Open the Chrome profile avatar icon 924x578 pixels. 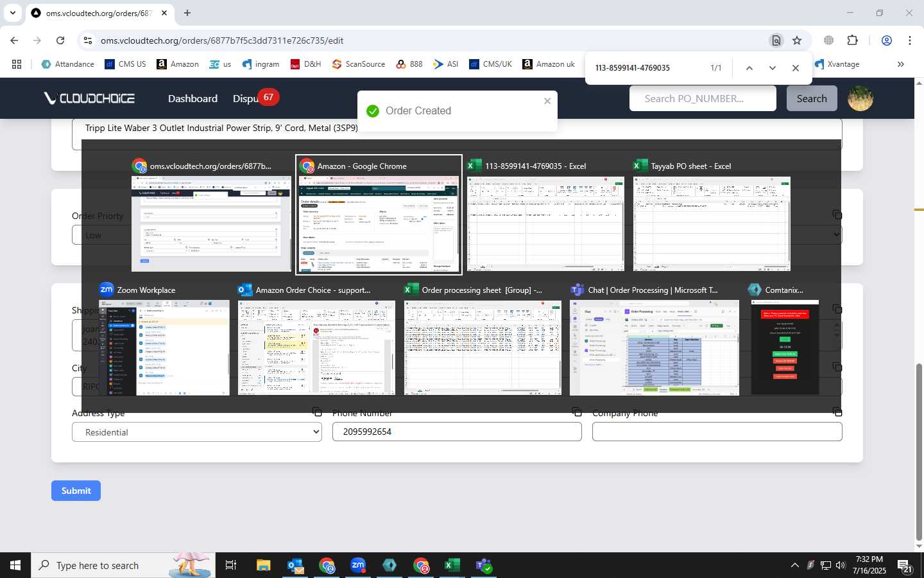point(887,40)
